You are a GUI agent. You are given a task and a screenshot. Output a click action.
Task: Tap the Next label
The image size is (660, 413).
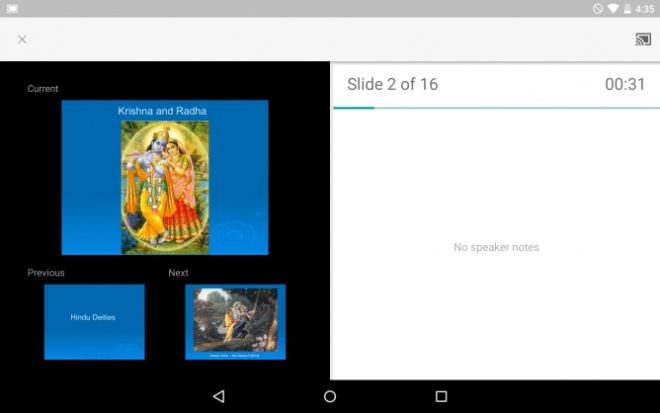tap(178, 273)
